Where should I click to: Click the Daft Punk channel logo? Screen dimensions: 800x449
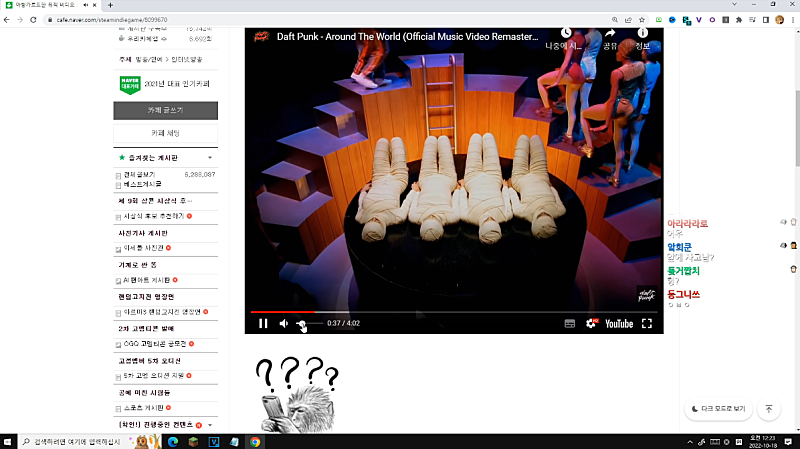(x=262, y=37)
